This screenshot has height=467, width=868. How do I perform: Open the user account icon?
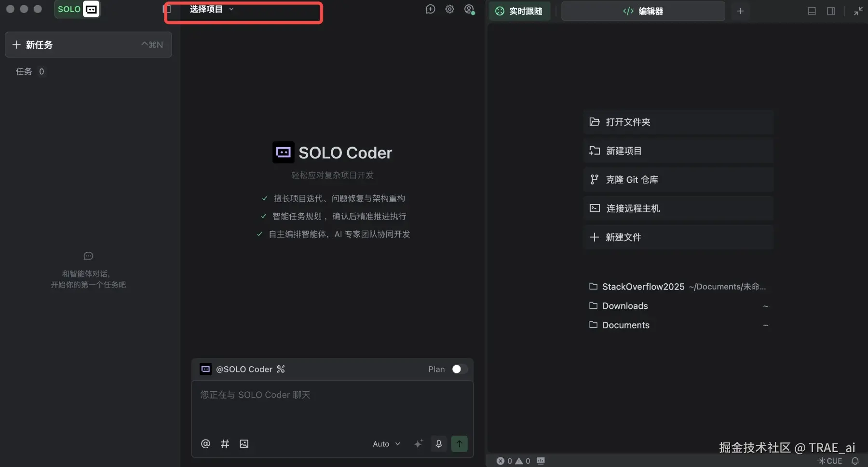pyautogui.click(x=469, y=9)
